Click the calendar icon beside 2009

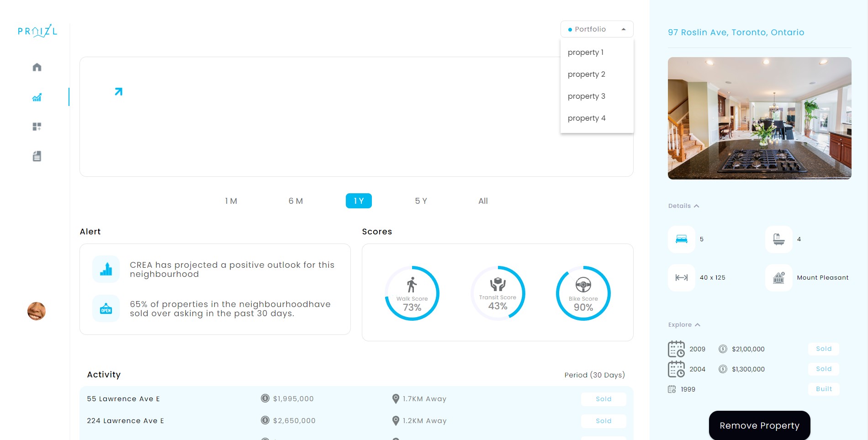click(x=676, y=349)
